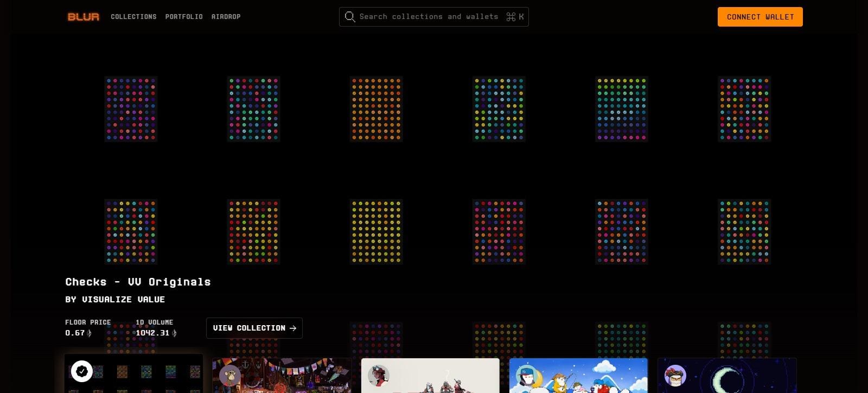The image size is (868, 393).
Task: Go to the Airdrop page
Action: 226,17
